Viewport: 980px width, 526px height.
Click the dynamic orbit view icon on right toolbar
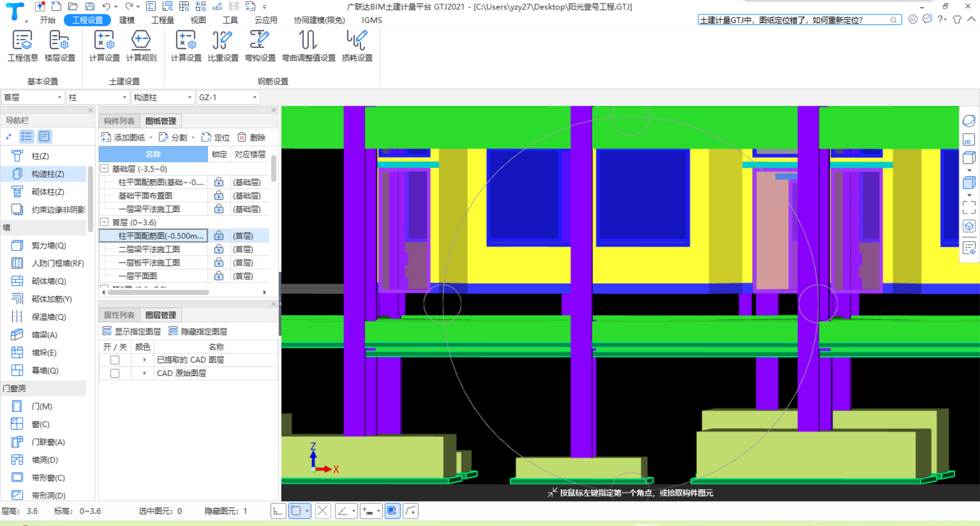(x=969, y=121)
